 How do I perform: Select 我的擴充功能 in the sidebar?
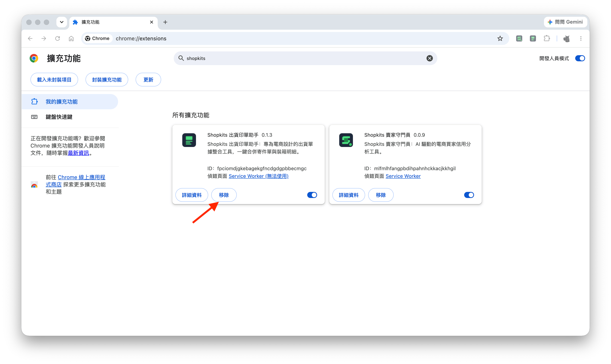(x=70, y=101)
